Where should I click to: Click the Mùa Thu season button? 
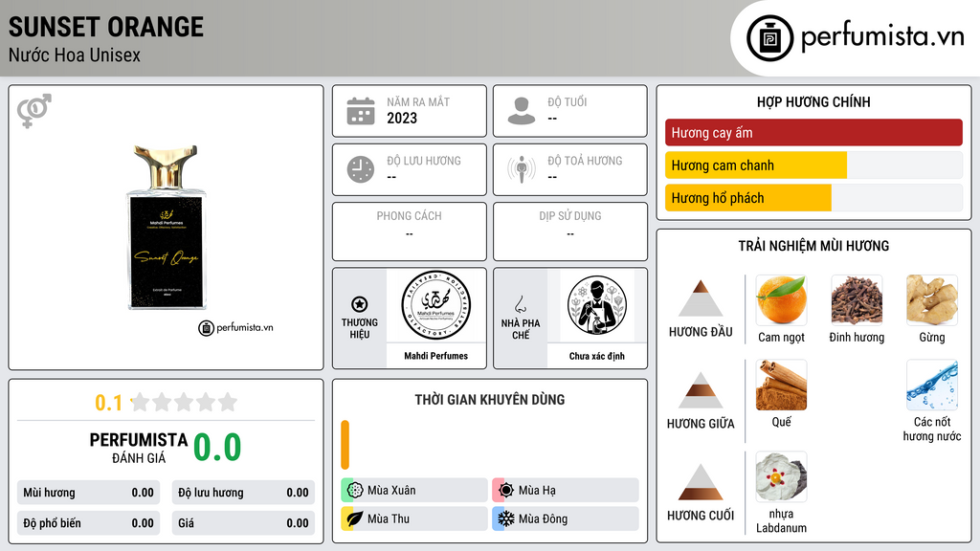coord(414,518)
